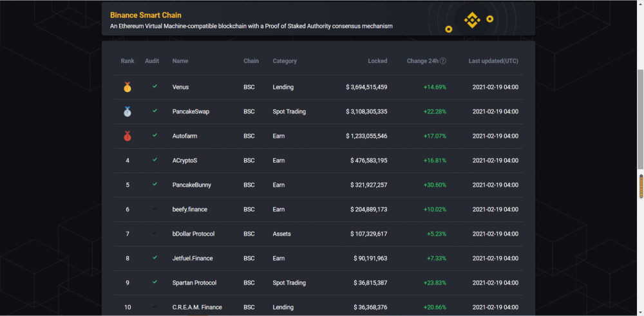
Task: Open the PancakeBunny project
Action: [x=192, y=185]
